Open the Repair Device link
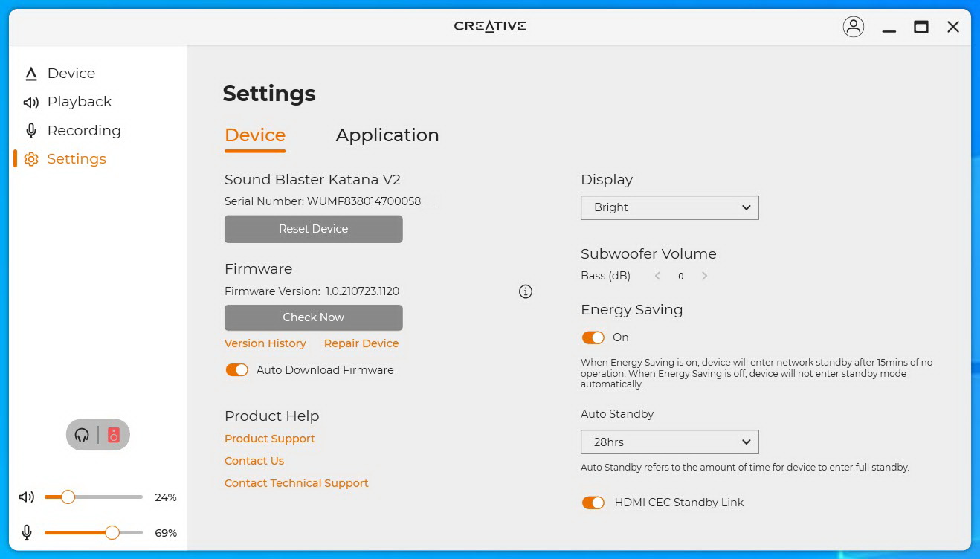Screen dimensions: 980x559 click(x=361, y=343)
